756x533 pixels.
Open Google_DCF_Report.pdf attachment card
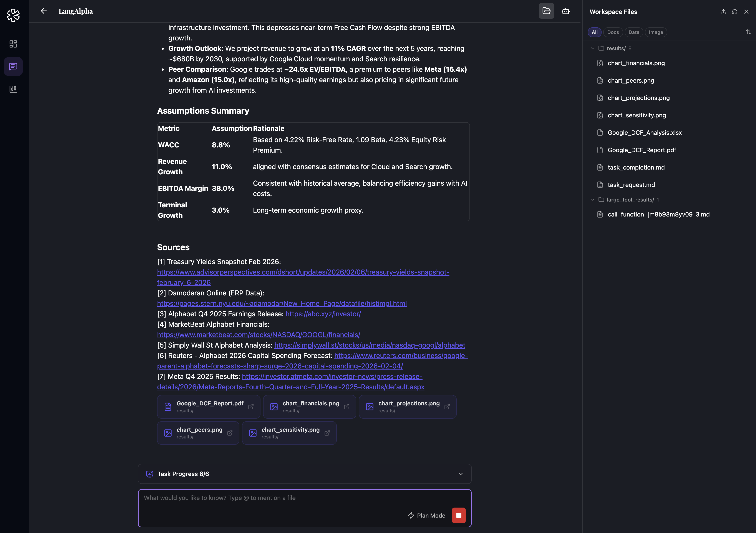208,407
